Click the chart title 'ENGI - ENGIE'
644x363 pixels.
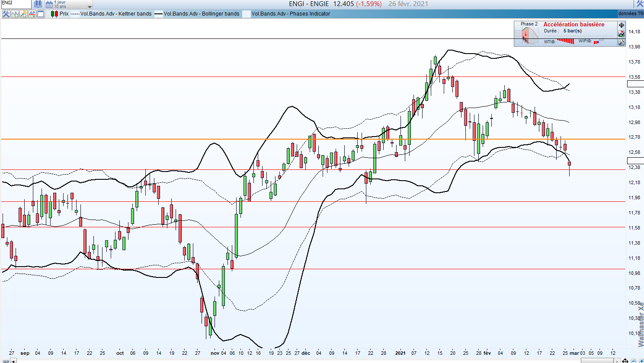[x=309, y=4]
